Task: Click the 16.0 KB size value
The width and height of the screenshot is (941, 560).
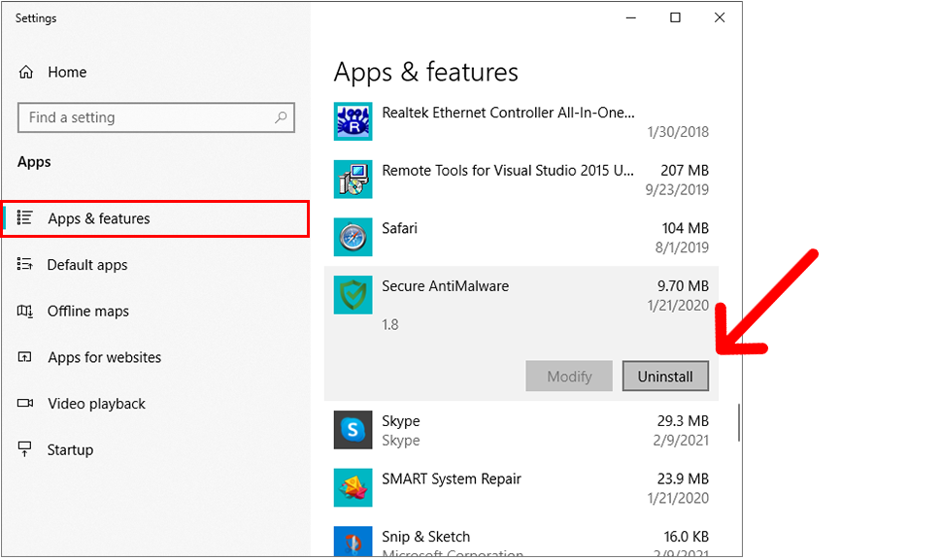Action: 686,536
